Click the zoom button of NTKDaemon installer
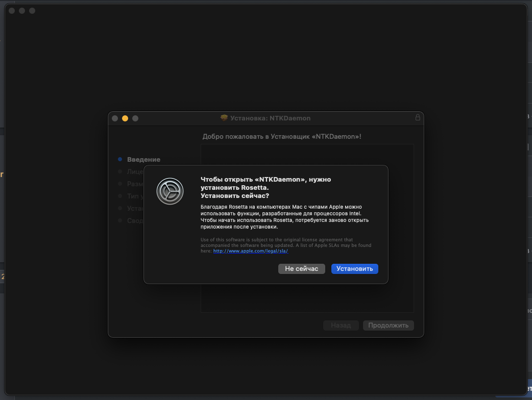 (135, 118)
